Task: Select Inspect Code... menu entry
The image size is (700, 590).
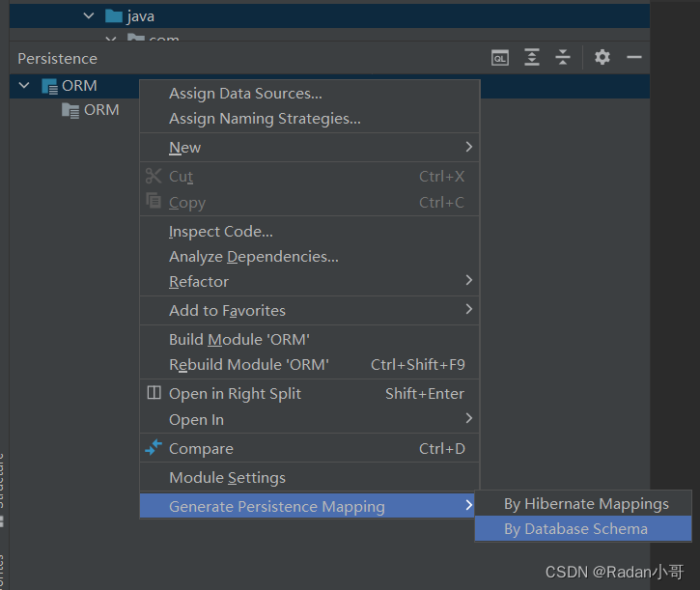Action: click(x=309, y=232)
